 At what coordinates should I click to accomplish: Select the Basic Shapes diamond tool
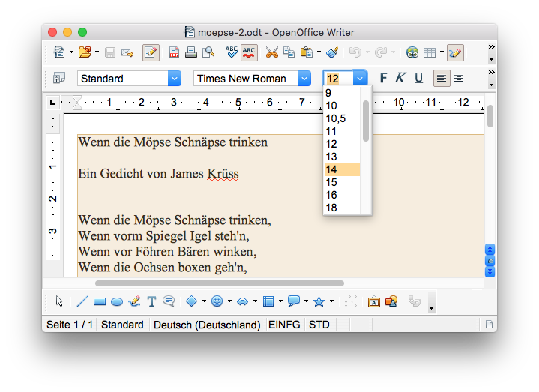pos(191,301)
